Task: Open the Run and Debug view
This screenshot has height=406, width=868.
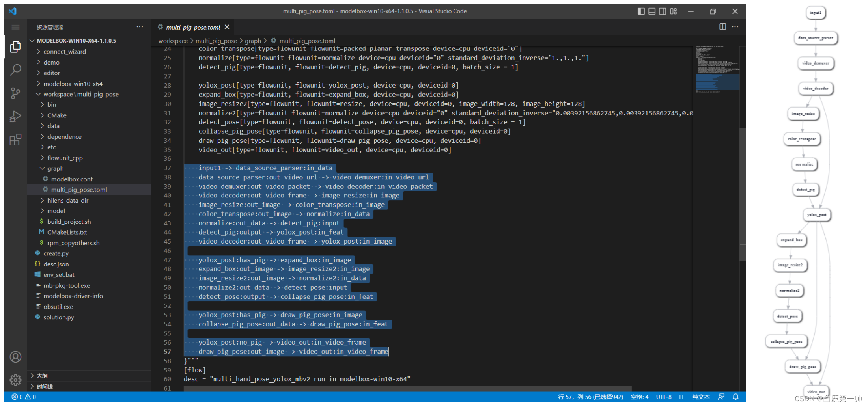Action: tap(15, 116)
